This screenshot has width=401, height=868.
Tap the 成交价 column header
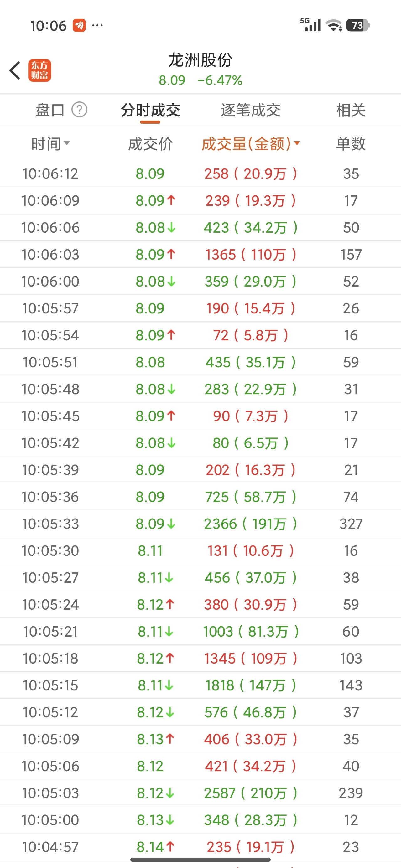[x=150, y=144]
